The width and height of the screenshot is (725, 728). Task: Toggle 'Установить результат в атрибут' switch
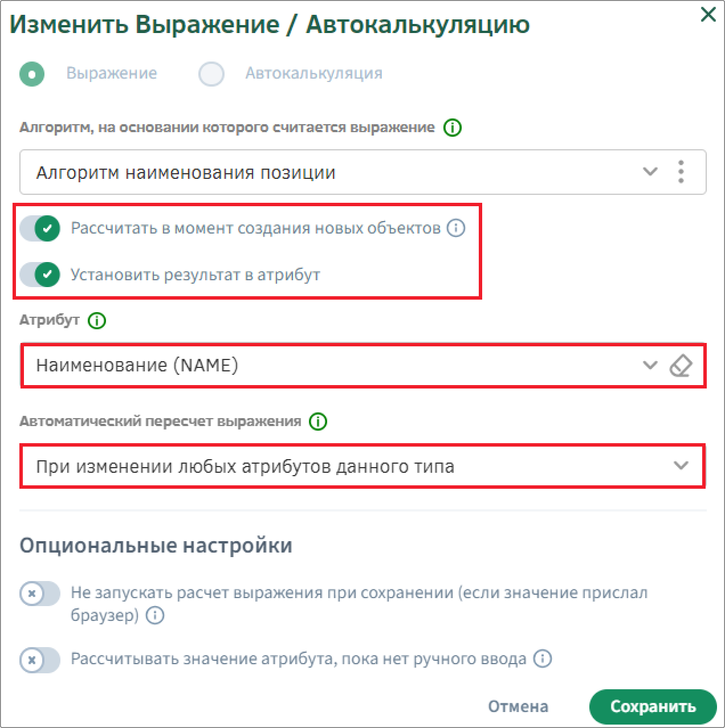(40, 275)
